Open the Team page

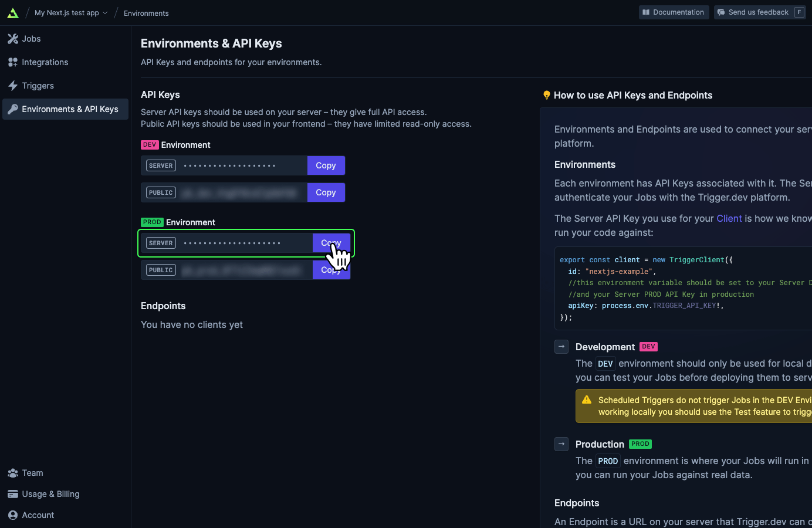[x=65, y=473]
